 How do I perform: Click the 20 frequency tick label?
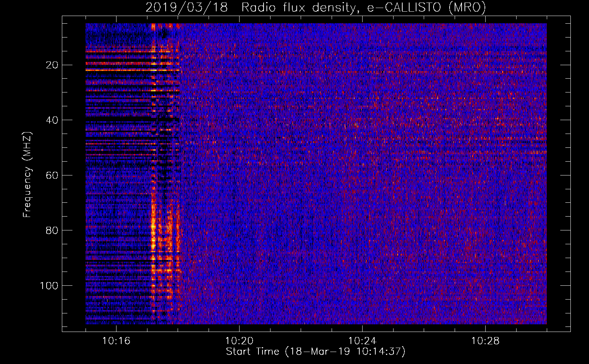(x=52, y=65)
